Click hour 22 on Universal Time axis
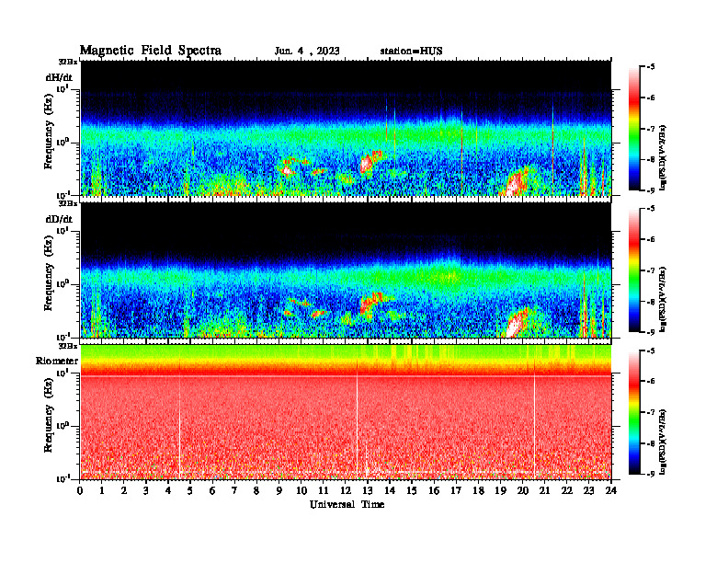 567,491
